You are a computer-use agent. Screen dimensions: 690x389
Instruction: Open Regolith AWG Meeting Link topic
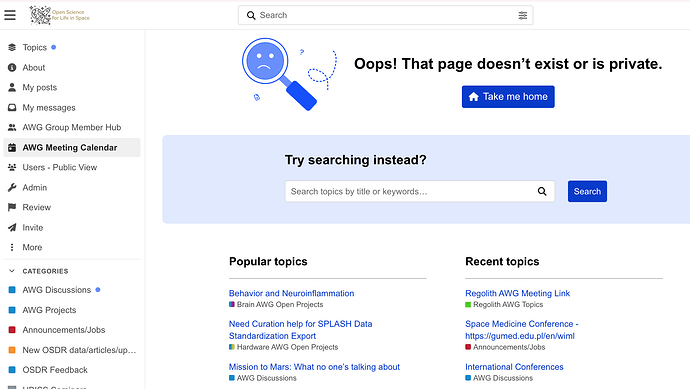click(x=518, y=294)
